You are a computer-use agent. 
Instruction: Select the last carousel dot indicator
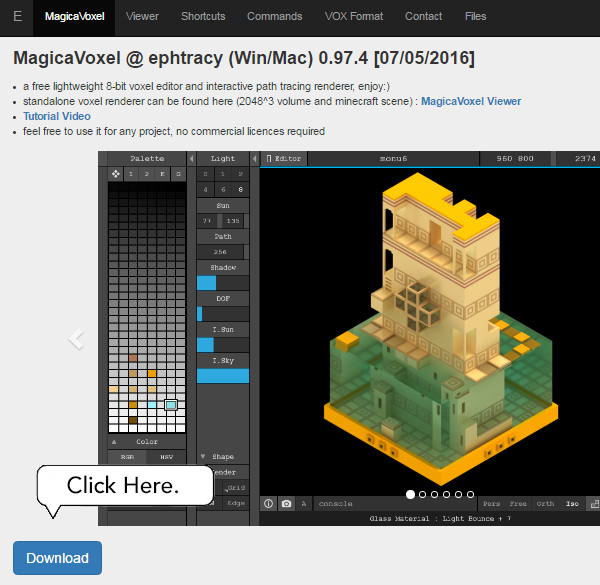(x=471, y=494)
